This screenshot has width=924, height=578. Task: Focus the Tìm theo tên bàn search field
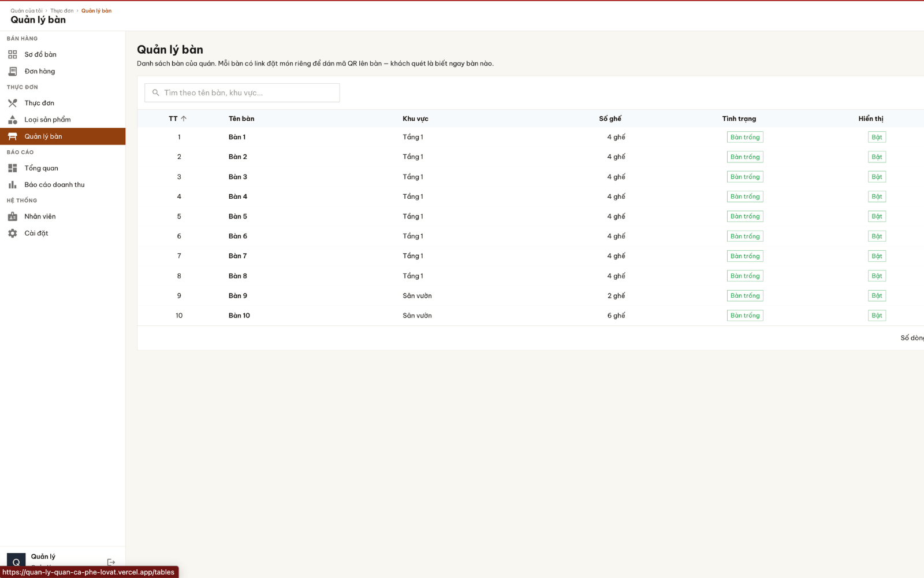pos(242,92)
